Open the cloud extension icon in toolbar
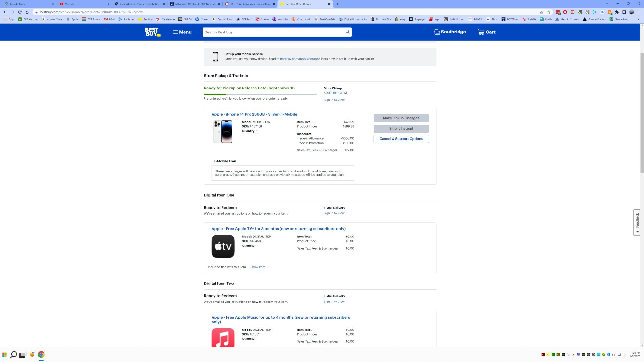The width and height of the screenshot is (644, 362). pyautogui.click(x=602, y=12)
